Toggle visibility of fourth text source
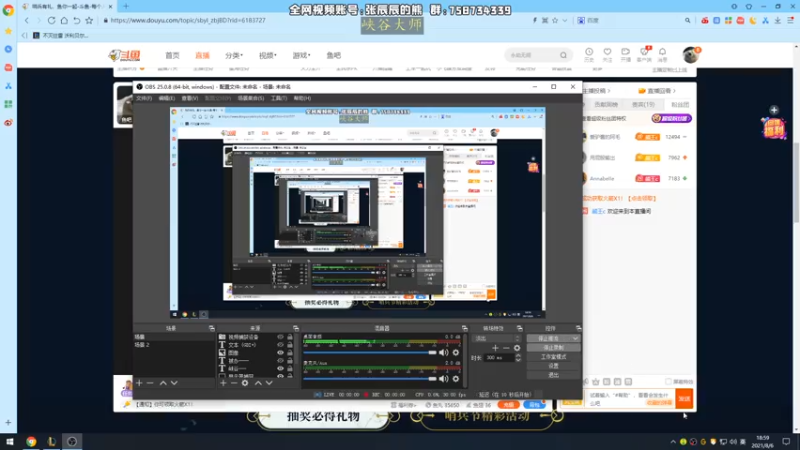Screen dimensions: 800x450 pos(280,360)
